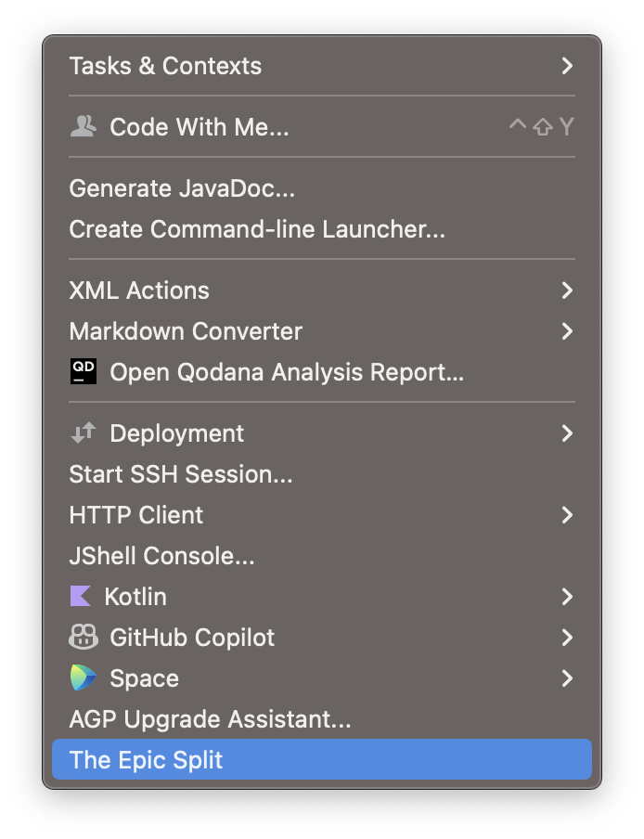The width and height of the screenshot is (644, 839).
Task: Click the Kotlin K icon
Action: 83,597
